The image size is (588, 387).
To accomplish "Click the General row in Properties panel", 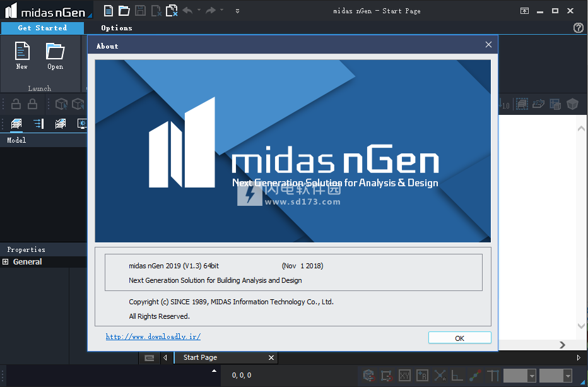I will (x=44, y=261).
